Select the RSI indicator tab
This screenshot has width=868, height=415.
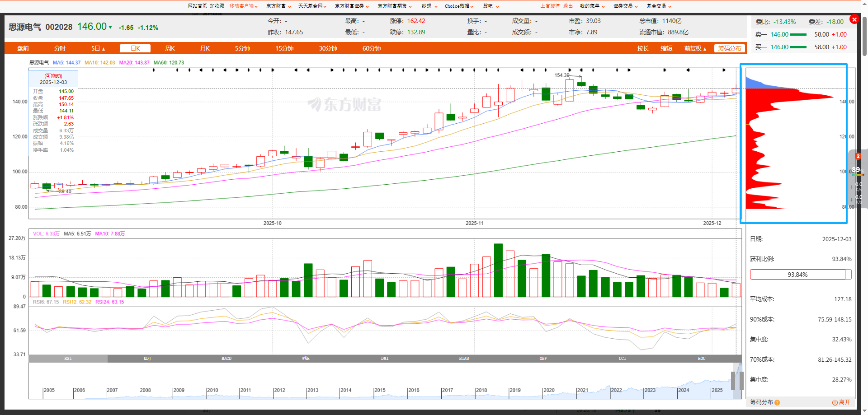pos(68,359)
